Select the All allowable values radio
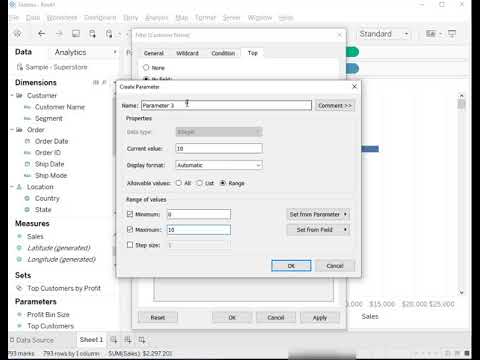This screenshot has width=480, height=360. click(179, 183)
